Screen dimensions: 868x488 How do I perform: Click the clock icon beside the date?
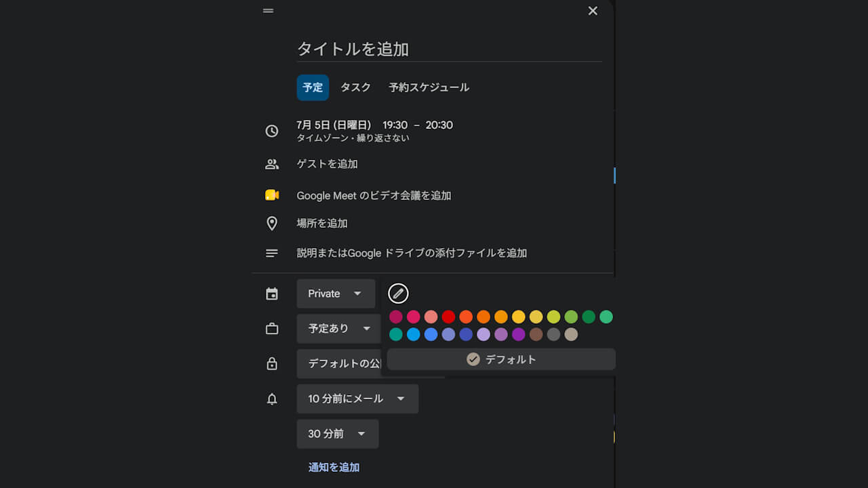coord(272,131)
